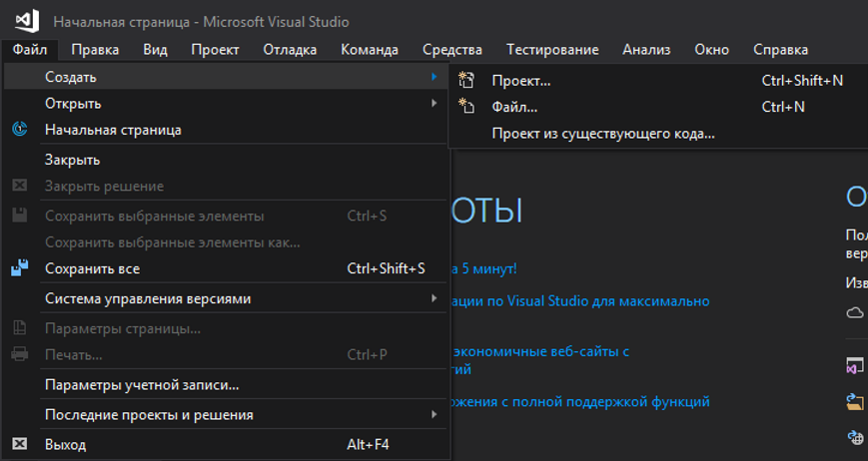Click the start page icon beside Начальная страница
This screenshot has width=868, height=461.
point(20,130)
